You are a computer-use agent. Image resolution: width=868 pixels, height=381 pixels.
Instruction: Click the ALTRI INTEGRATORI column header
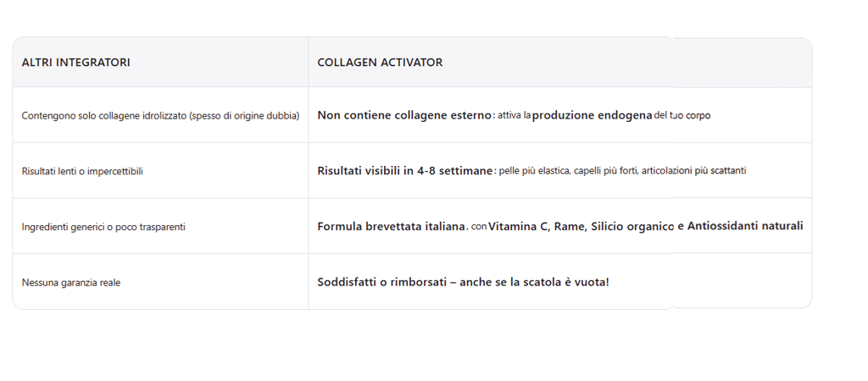coord(75,63)
